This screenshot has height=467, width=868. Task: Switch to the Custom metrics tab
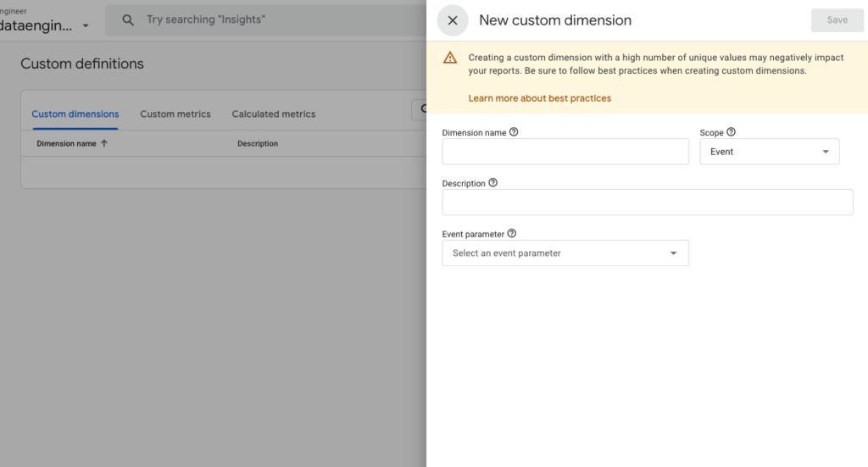click(175, 114)
